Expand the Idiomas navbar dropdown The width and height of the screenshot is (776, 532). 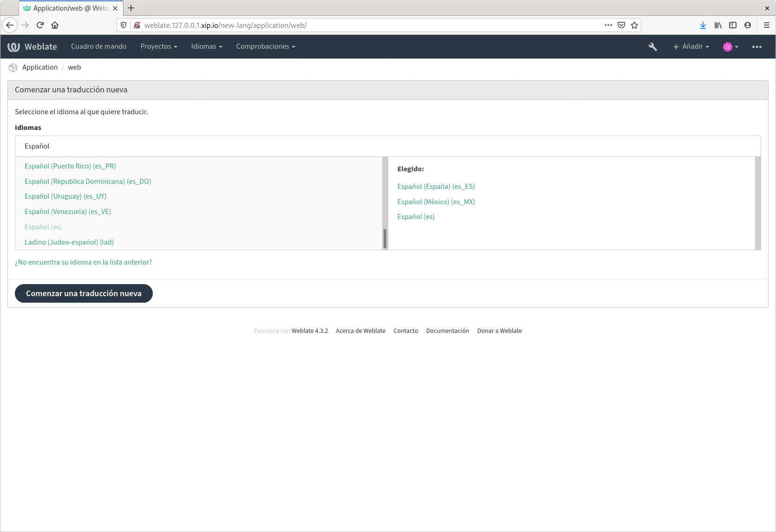[x=206, y=47]
